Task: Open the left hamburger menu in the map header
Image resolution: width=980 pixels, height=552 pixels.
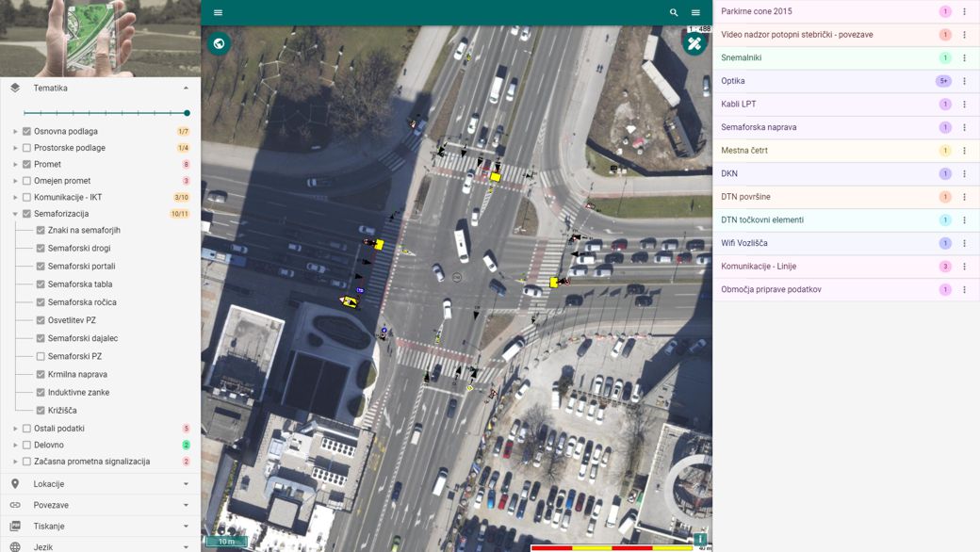Action: click(218, 12)
